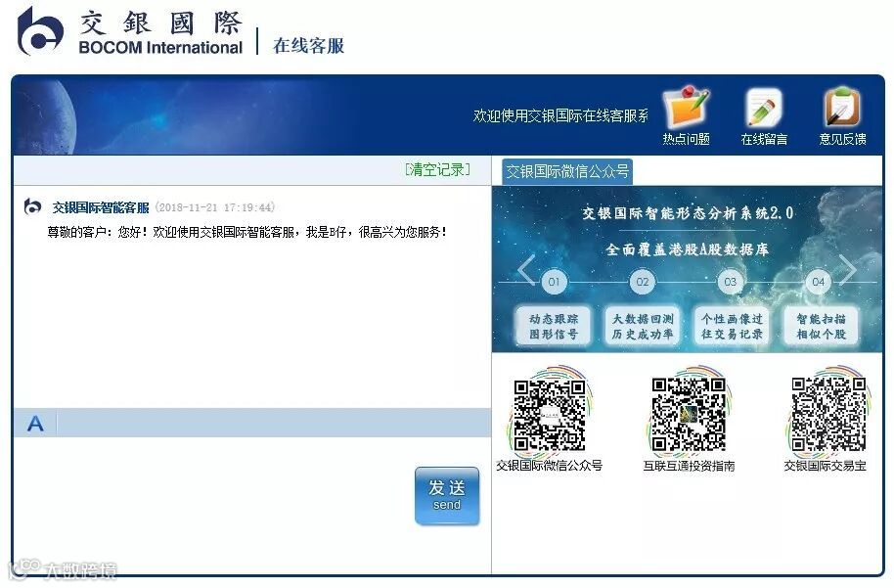The height and width of the screenshot is (588, 894).
Task: Open the 在线留言 online message icon
Action: coord(764,108)
